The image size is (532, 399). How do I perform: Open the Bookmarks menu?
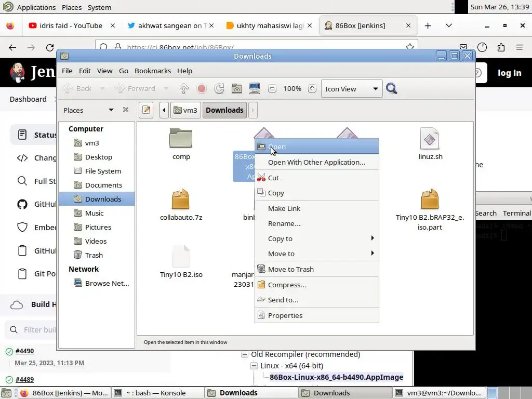click(153, 71)
